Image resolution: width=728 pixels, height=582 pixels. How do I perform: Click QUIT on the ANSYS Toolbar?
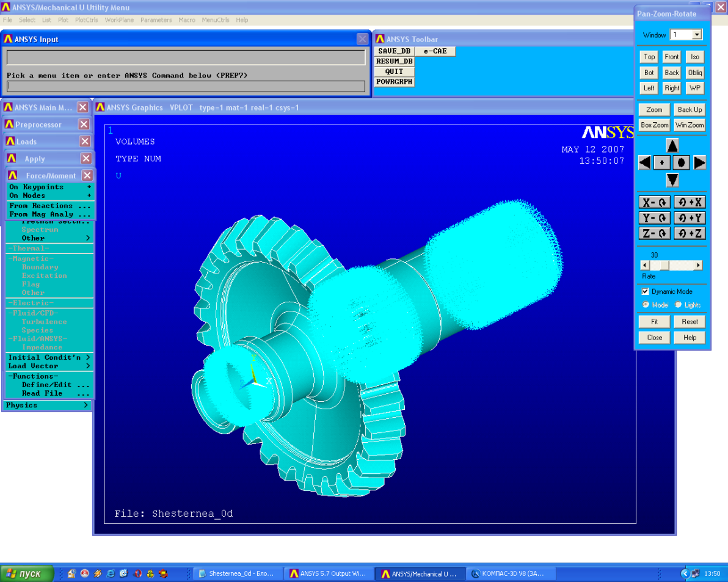pos(394,71)
